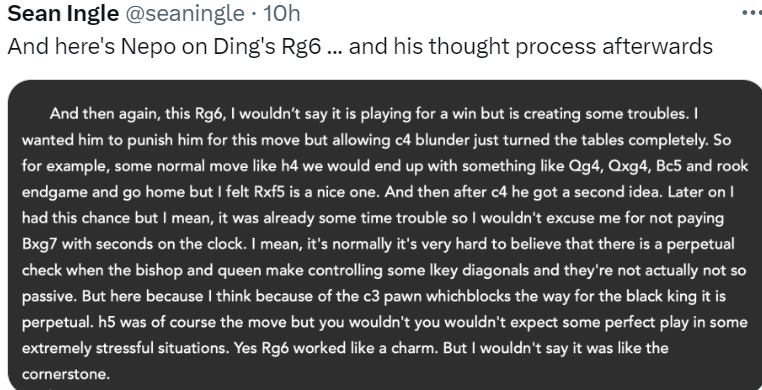Click the phrase 'allowing c4 blunder' in transcript

tap(402, 140)
